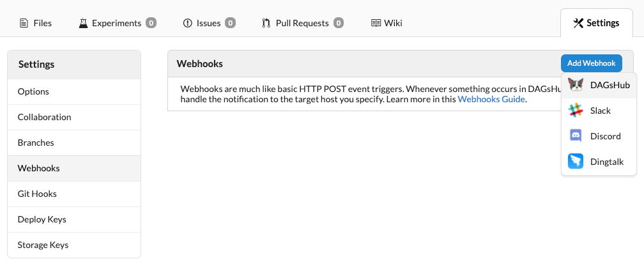Click the Pull Requests branch icon
The image size is (644, 264).
(x=266, y=23)
